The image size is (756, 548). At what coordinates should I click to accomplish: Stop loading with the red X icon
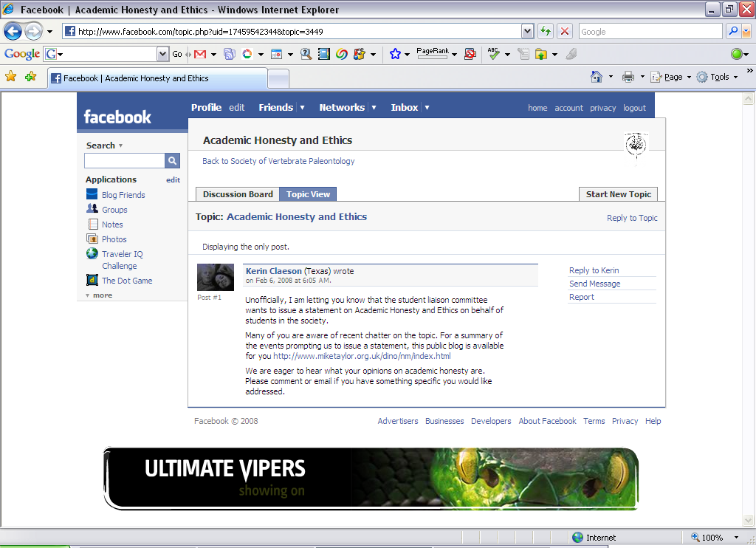click(x=565, y=31)
